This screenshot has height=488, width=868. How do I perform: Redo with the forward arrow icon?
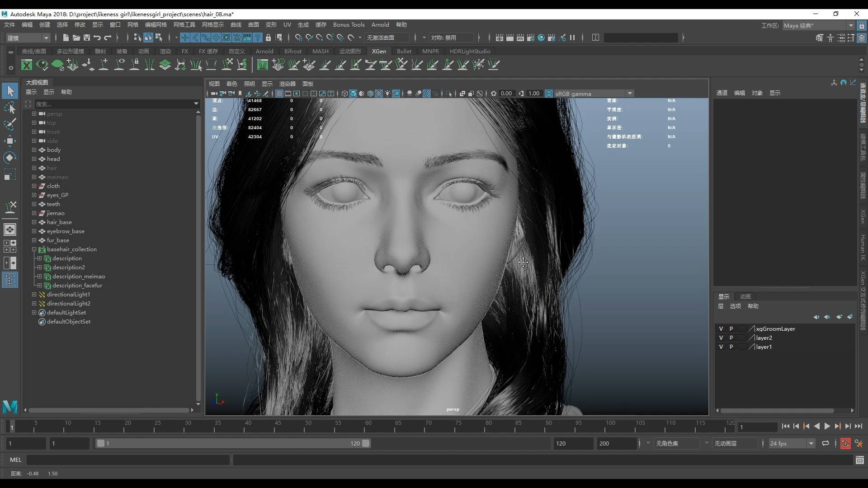(x=108, y=38)
